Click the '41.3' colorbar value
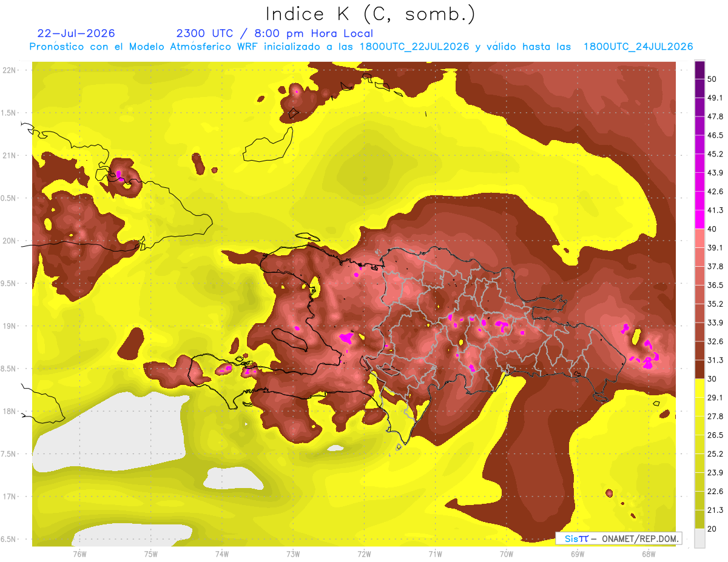 tap(715, 210)
